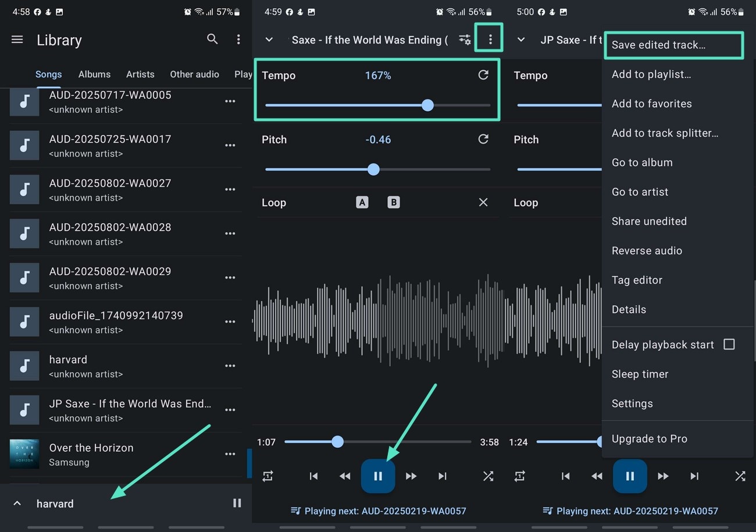756x532 pixels.
Task: Pause playback in middle player
Action: tap(378, 476)
